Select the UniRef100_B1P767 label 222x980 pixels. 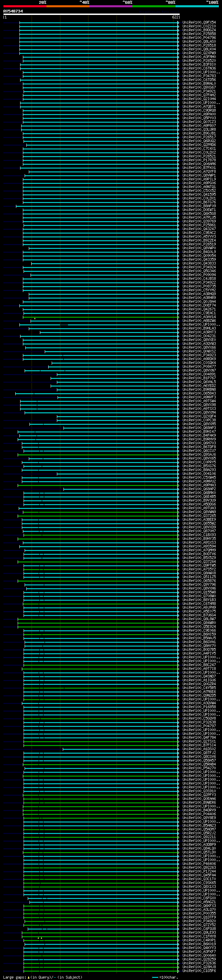click(x=199, y=378)
